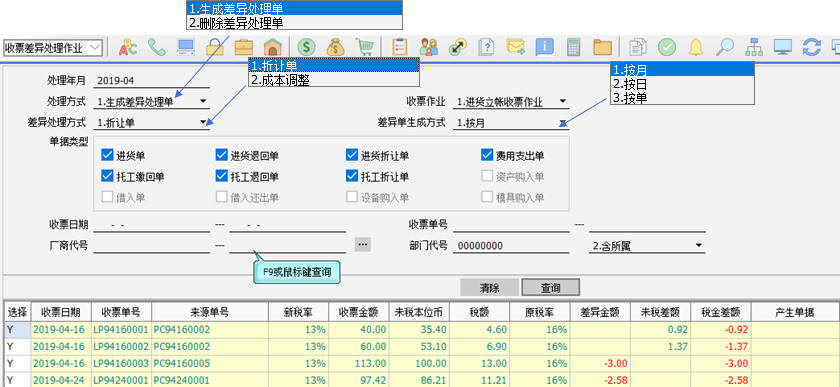Click the brown briefcase icon

click(x=244, y=48)
